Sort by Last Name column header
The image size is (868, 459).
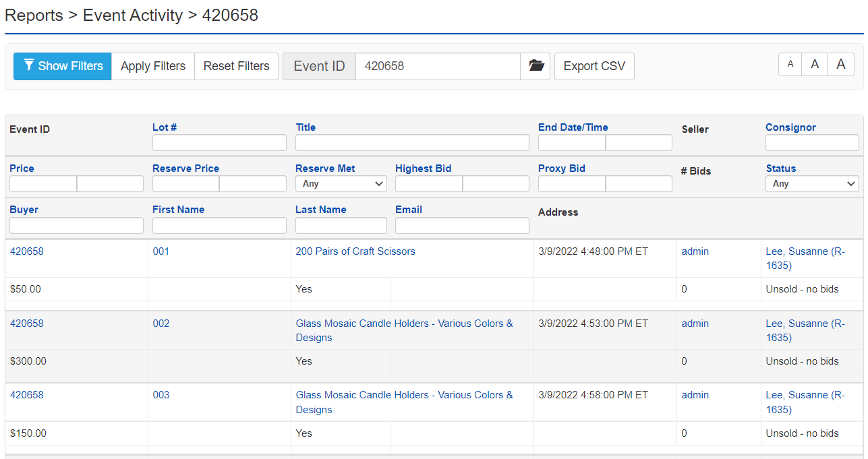pyautogui.click(x=321, y=210)
